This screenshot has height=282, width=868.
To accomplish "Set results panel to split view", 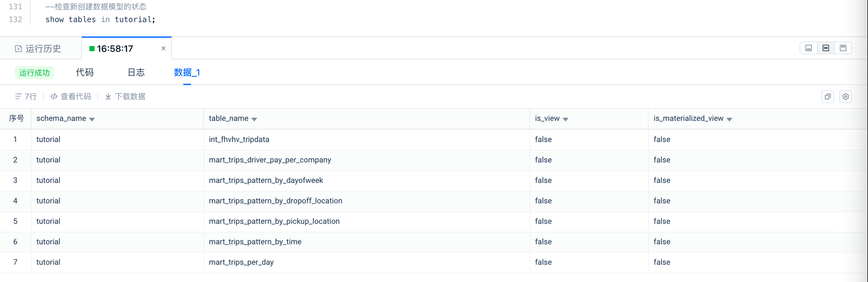I will coord(826,48).
